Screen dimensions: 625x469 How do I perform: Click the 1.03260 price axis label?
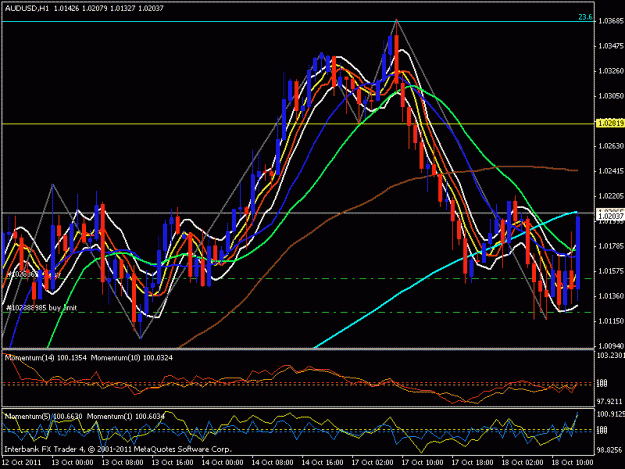click(x=611, y=71)
